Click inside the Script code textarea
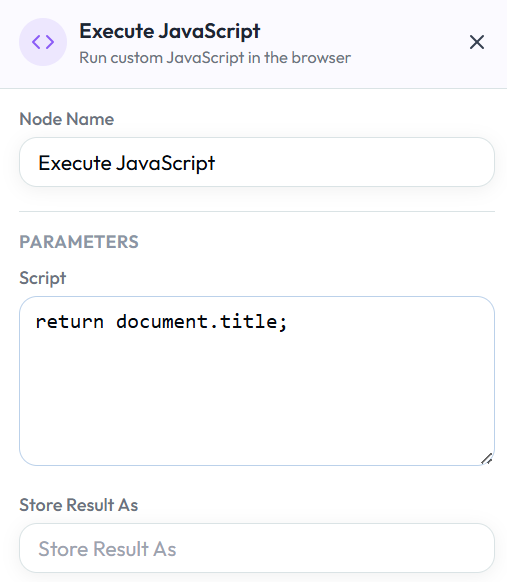 click(257, 381)
